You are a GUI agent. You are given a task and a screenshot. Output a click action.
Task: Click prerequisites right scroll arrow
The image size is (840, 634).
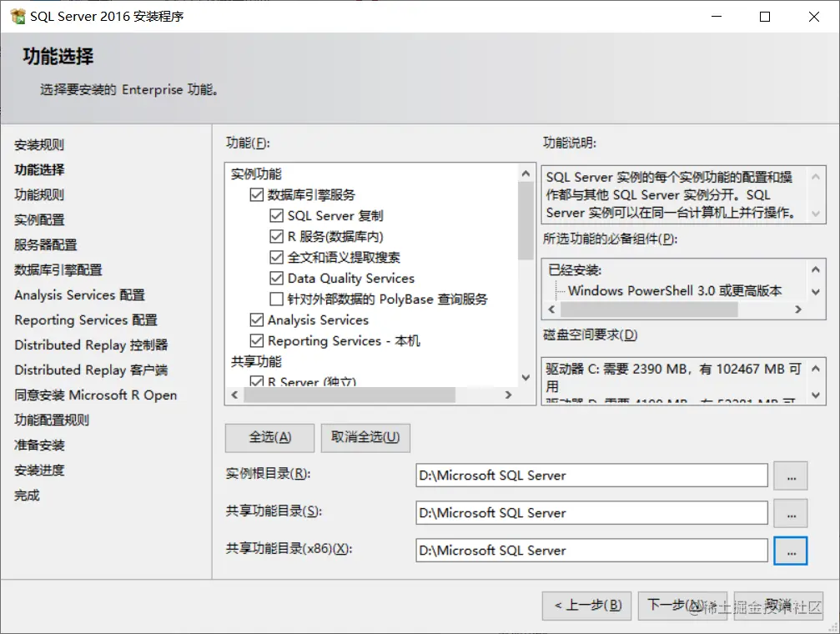(798, 309)
